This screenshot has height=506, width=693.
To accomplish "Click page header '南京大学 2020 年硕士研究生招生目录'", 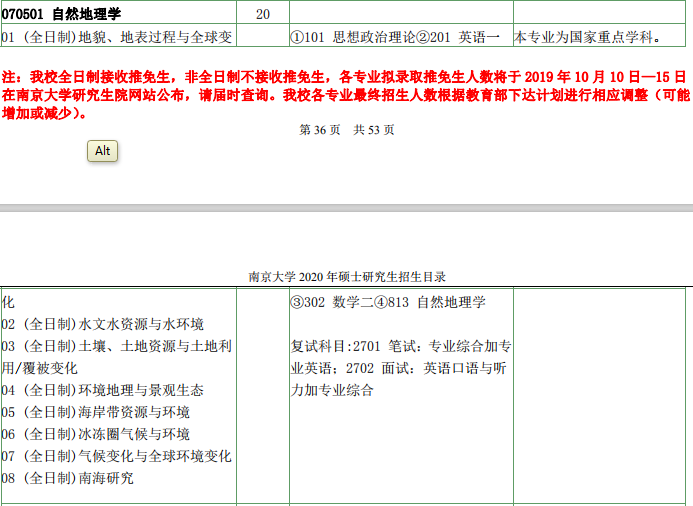I will 347,277.
